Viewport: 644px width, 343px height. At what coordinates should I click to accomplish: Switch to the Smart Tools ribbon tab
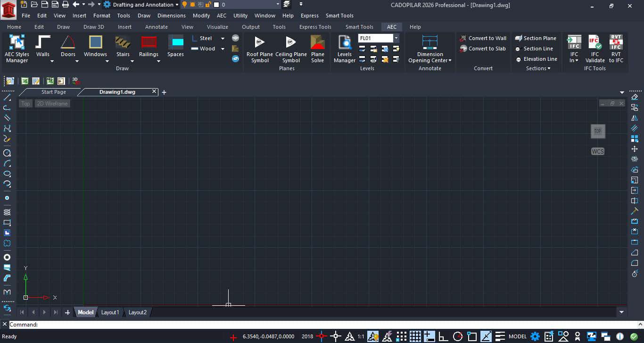click(x=359, y=27)
